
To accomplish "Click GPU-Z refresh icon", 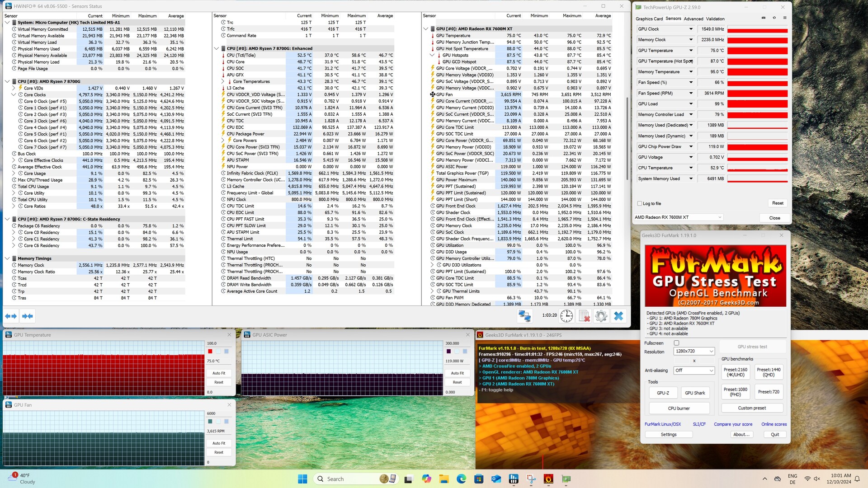I will point(774,18).
